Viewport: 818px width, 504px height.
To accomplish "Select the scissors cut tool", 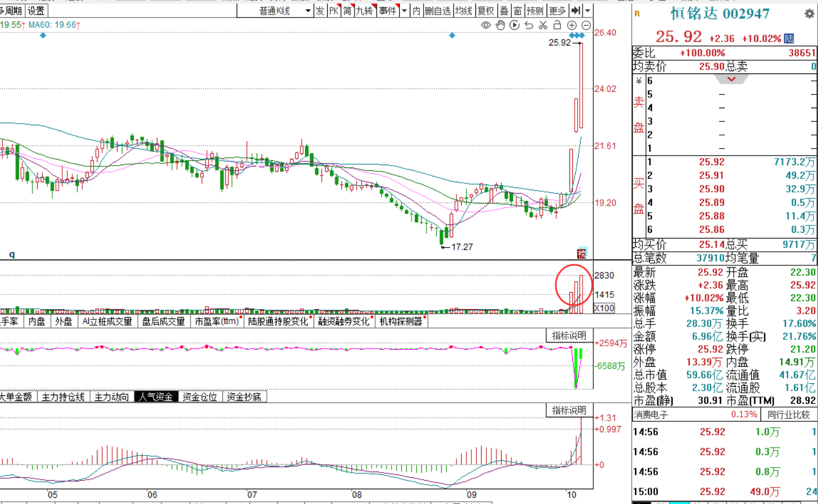I will [543, 25].
